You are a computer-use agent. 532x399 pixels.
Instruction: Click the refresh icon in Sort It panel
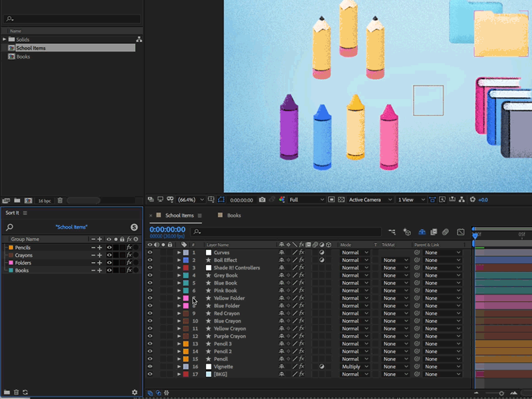25,392
